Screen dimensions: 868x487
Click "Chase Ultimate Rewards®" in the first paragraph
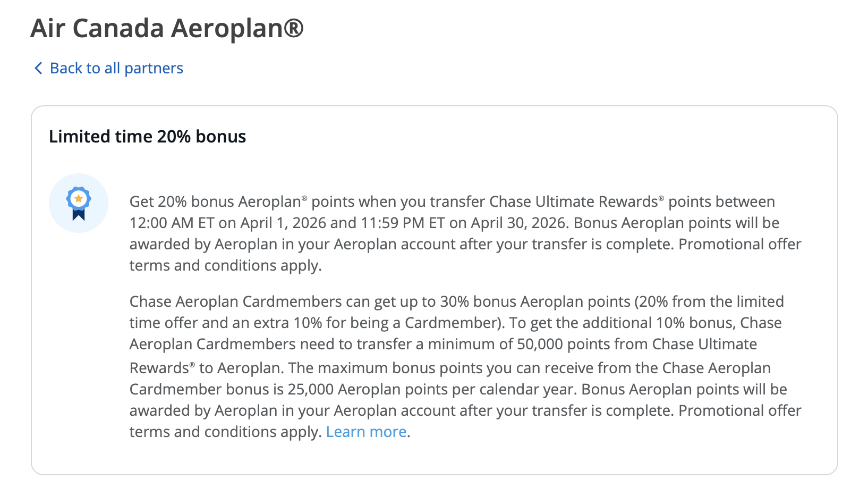(x=576, y=201)
